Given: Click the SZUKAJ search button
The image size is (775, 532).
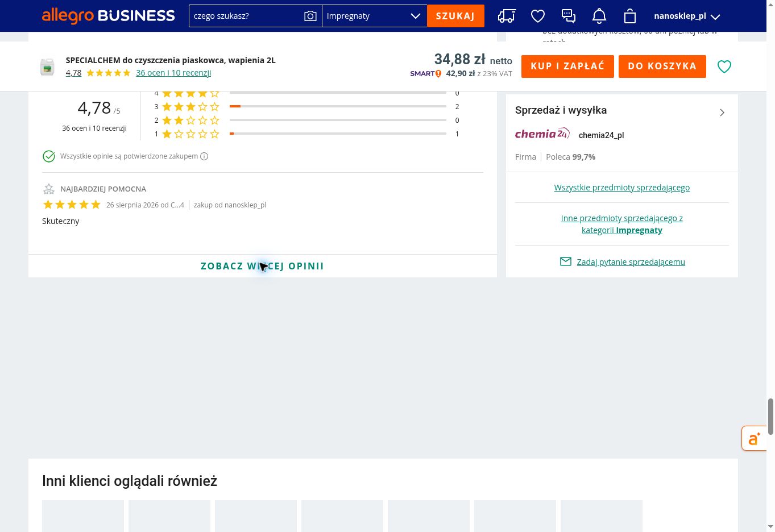Looking at the screenshot, I should point(455,16).
